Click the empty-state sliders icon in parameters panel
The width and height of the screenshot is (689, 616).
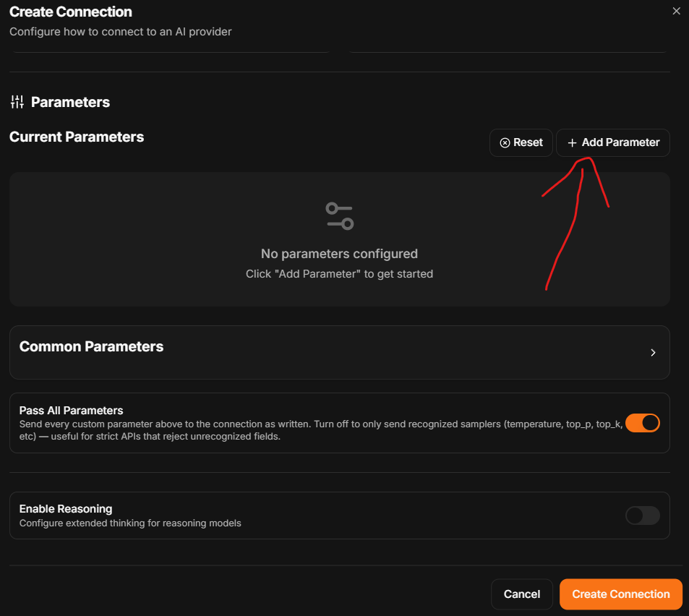[339, 215]
